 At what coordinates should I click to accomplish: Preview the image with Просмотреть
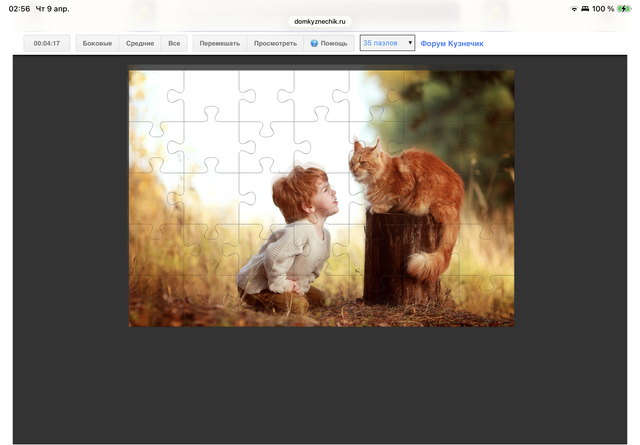(275, 44)
